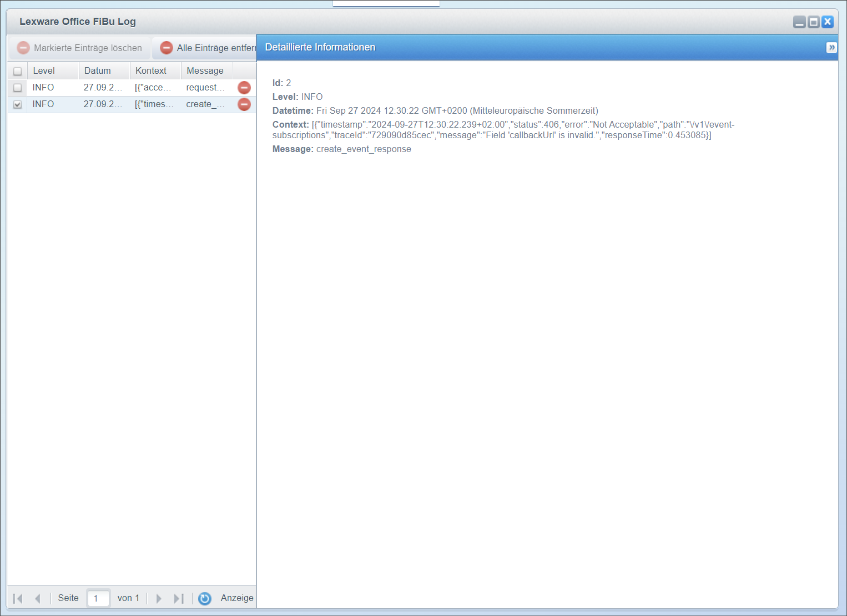Click the first row's INFO level cell
Screen dimensions: 847x616
click(53, 88)
